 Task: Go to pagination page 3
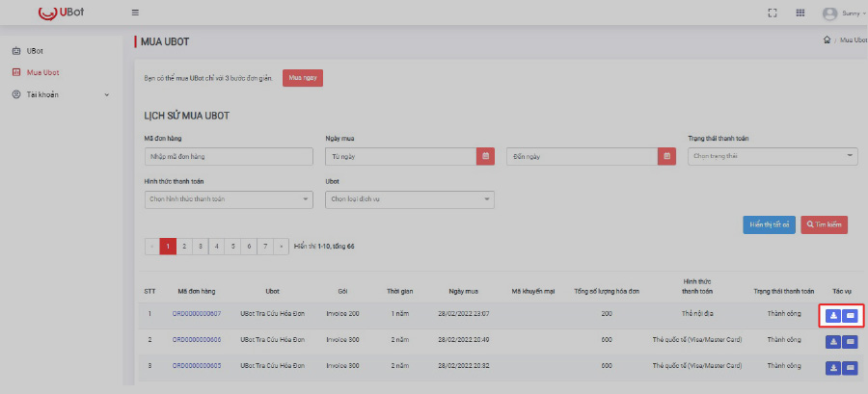(x=201, y=247)
